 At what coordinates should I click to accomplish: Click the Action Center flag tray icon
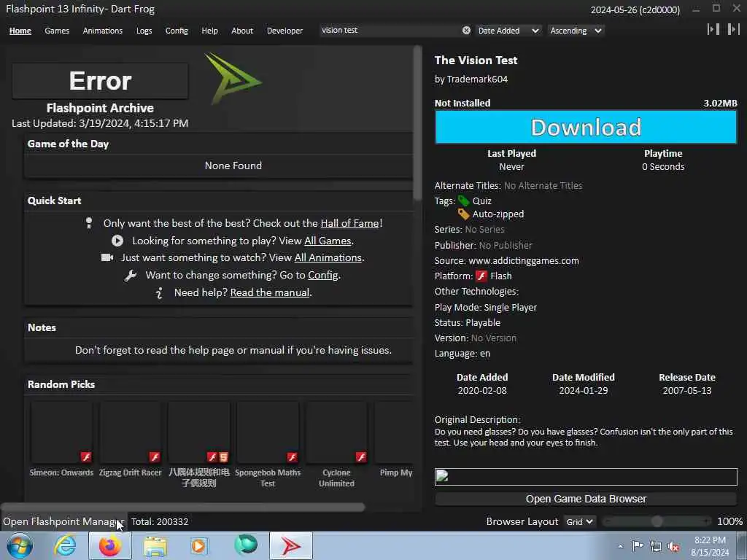pos(638,546)
